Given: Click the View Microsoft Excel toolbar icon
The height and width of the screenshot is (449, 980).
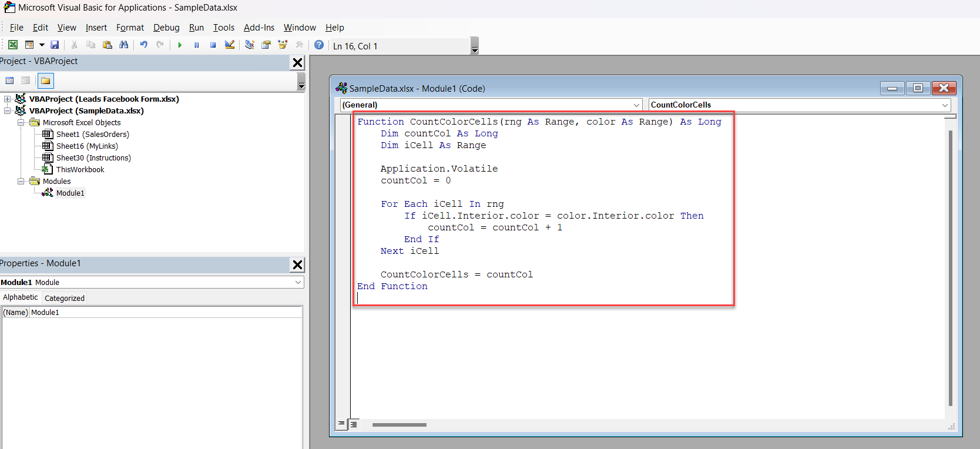Looking at the screenshot, I should (x=13, y=45).
